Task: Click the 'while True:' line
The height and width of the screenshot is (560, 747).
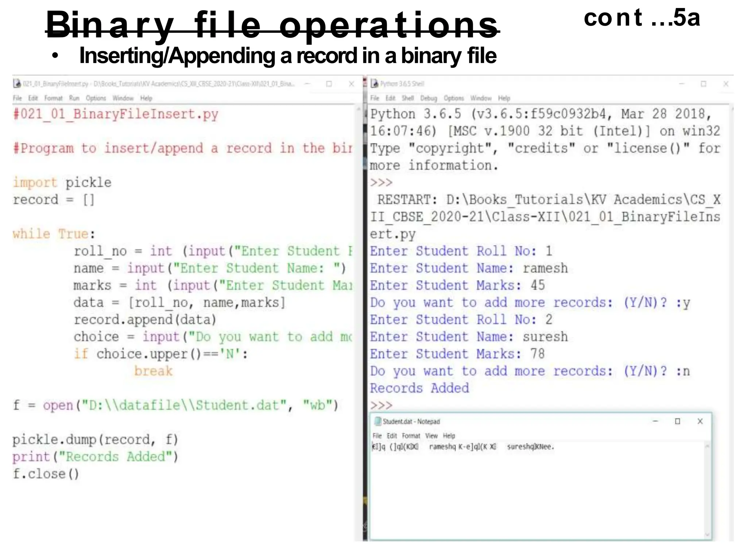Action: pyautogui.click(x=54, y=234)
